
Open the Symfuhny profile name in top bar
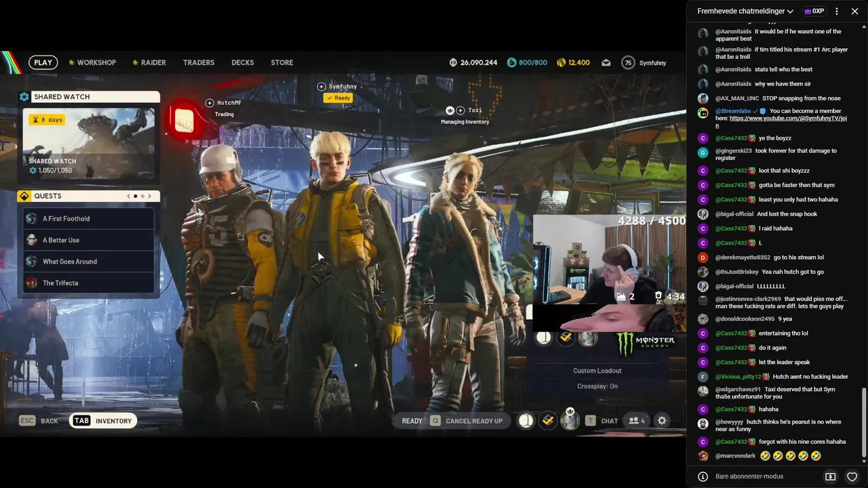pos(652,62)
